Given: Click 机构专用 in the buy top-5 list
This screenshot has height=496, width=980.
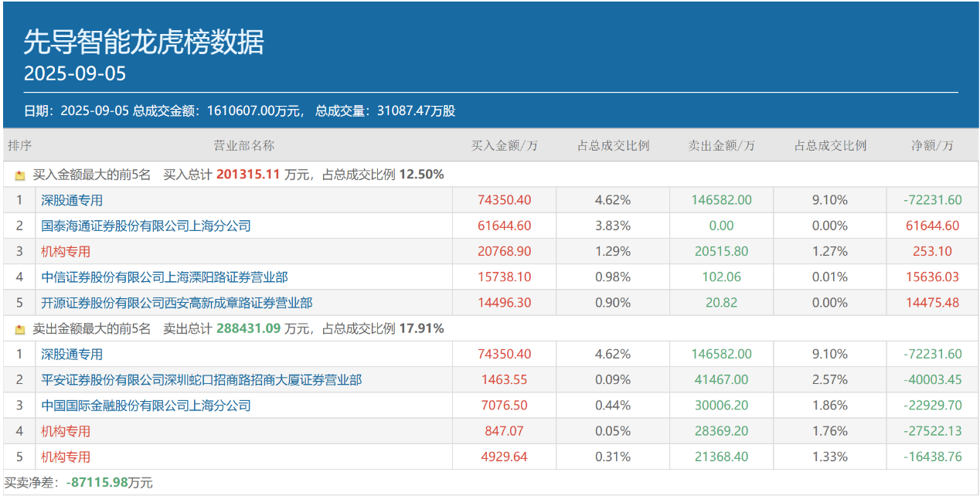Looking at the screenshot, I should 66,251.
